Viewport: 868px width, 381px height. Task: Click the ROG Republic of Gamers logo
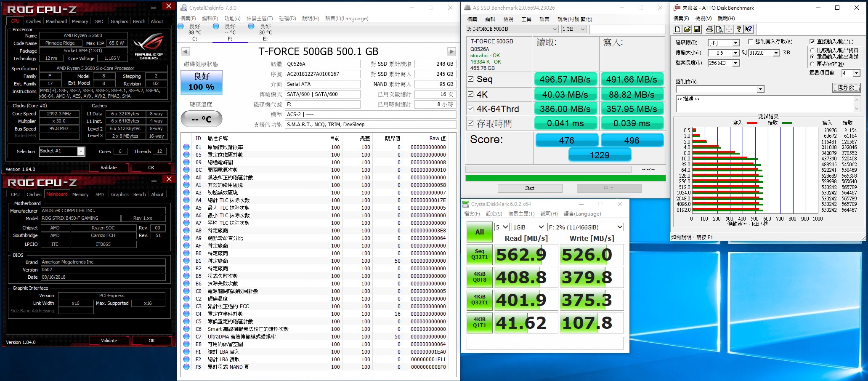pyautogui.click(x=149, y=46)
